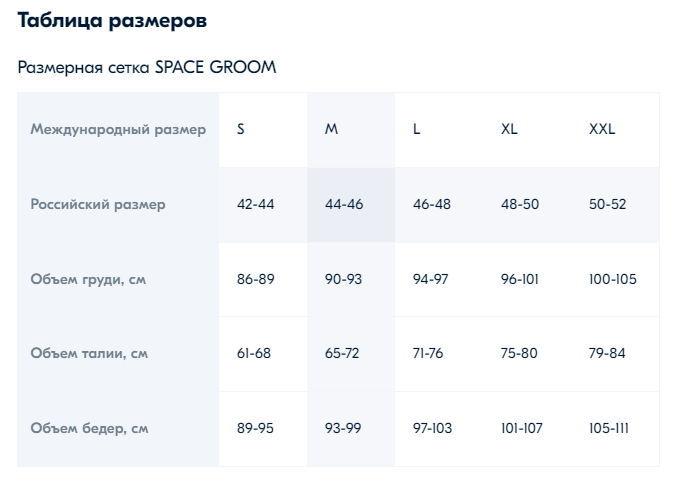This screenshot has width=677, height=489.
Task: Select the 94-97 chest measurement cell
Action: pos(431,280)
